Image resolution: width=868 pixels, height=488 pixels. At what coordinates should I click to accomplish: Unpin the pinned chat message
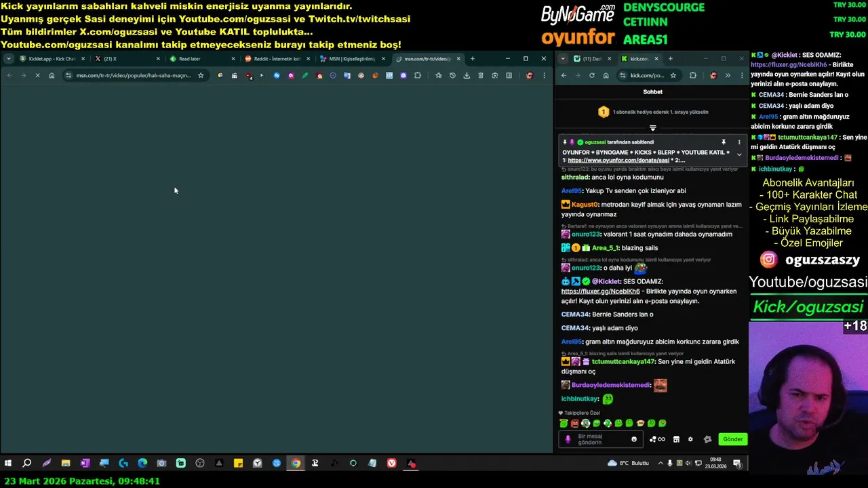(724, 142)
